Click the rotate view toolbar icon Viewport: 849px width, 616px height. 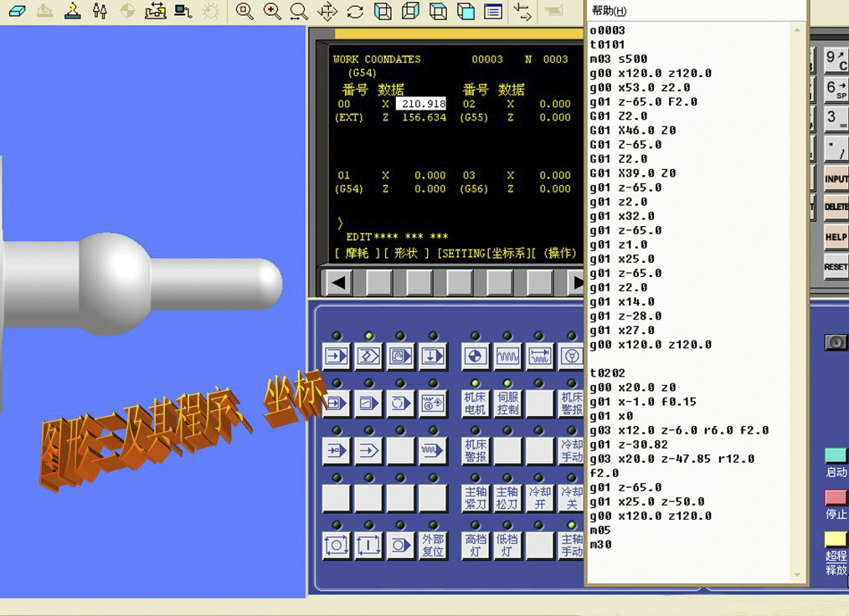[x=355, y=11]
